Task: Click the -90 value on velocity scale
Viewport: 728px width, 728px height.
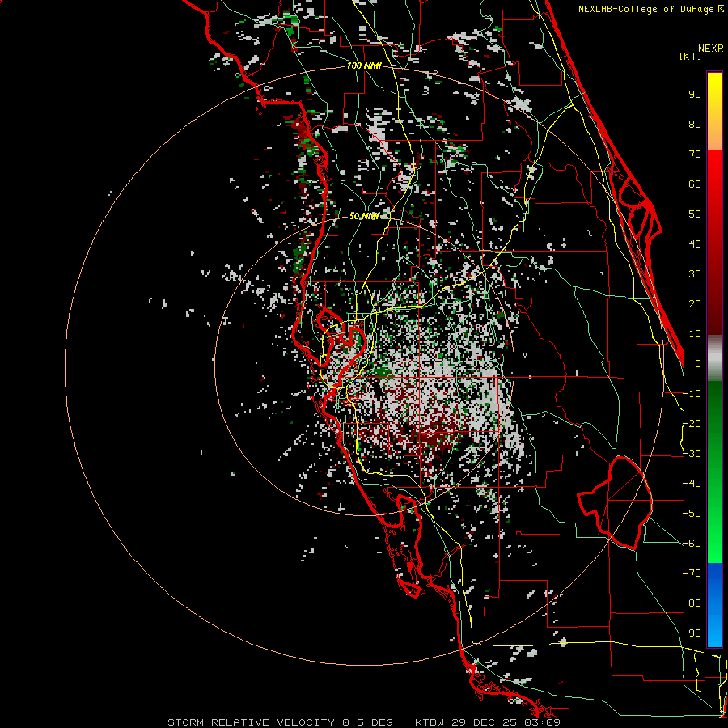Action: pyautogui.click(x=692, y=633)
